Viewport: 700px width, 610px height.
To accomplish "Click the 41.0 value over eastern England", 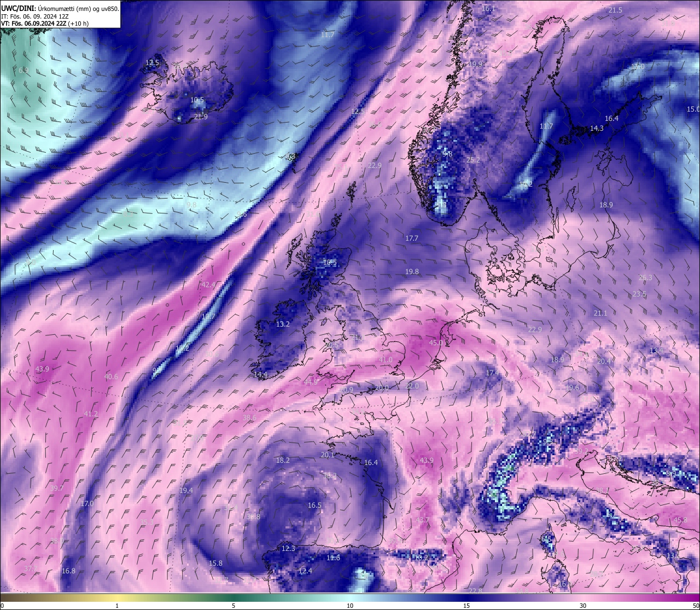I will tap(386, 359).
